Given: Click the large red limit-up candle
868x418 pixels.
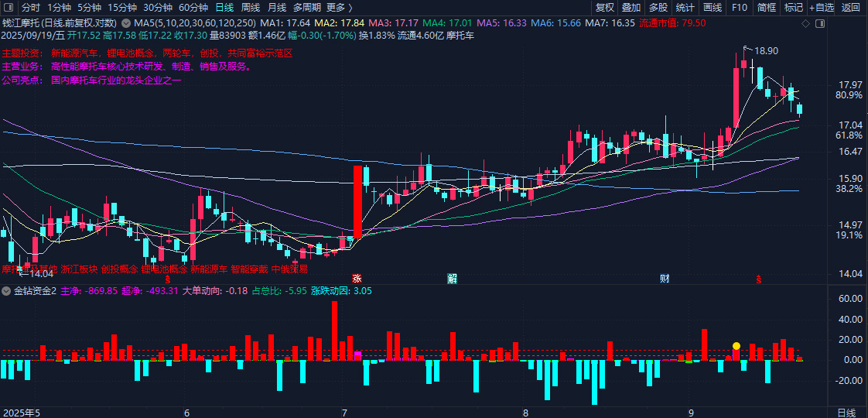Looking at the screenshot, I should click(357, 202).
